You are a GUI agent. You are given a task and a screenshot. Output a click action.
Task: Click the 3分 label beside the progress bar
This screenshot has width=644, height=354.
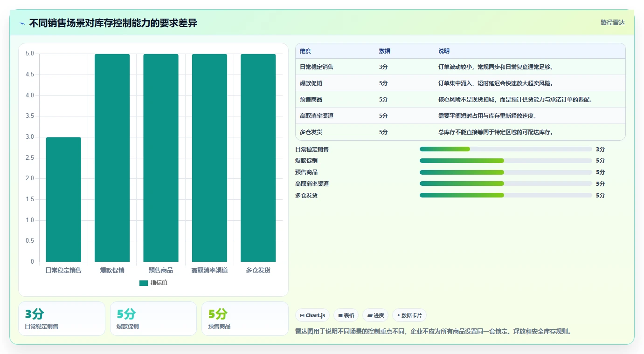point(600,150)
